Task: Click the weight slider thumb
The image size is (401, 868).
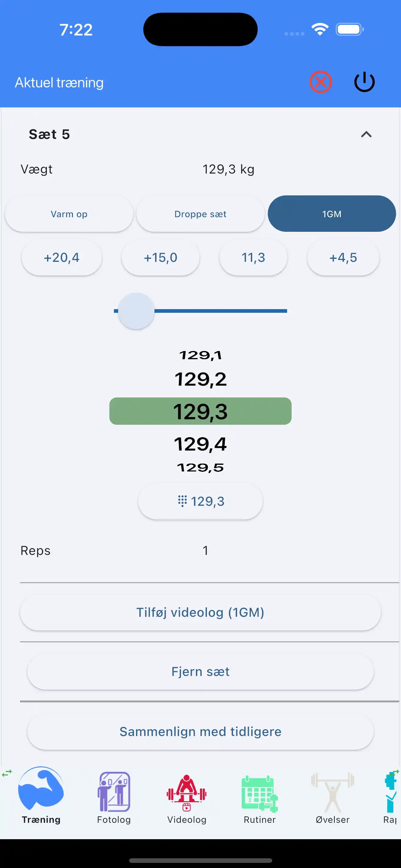Action: (136, 311)
